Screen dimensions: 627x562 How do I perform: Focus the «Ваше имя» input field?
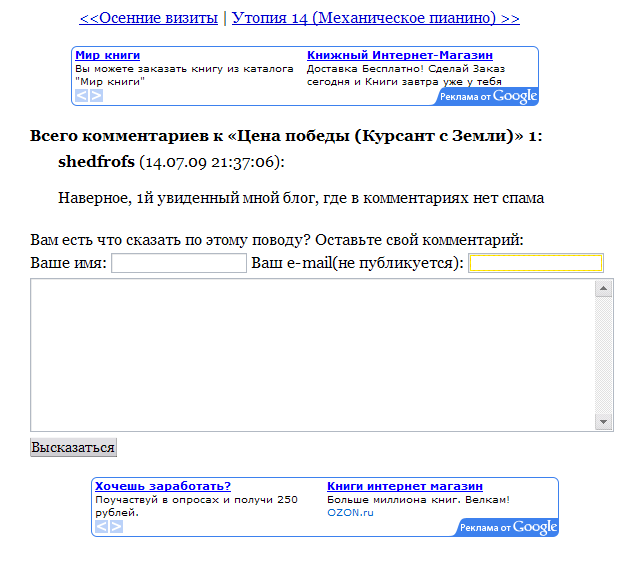coord(179,263)
